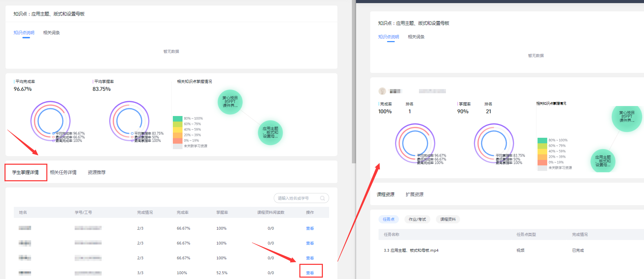Click the 任务点类型 column header
644x279 pixels.
coord(526,234)
